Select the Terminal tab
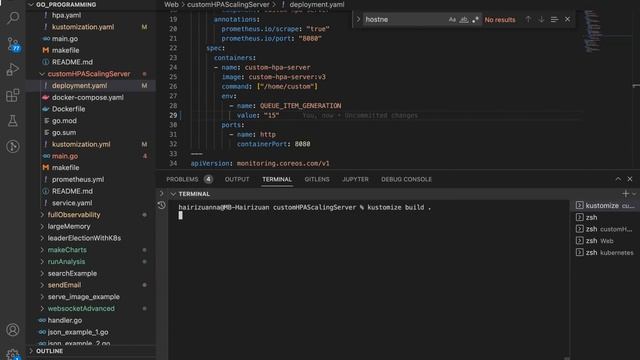The image size is (640, 360). click(277, 179)
